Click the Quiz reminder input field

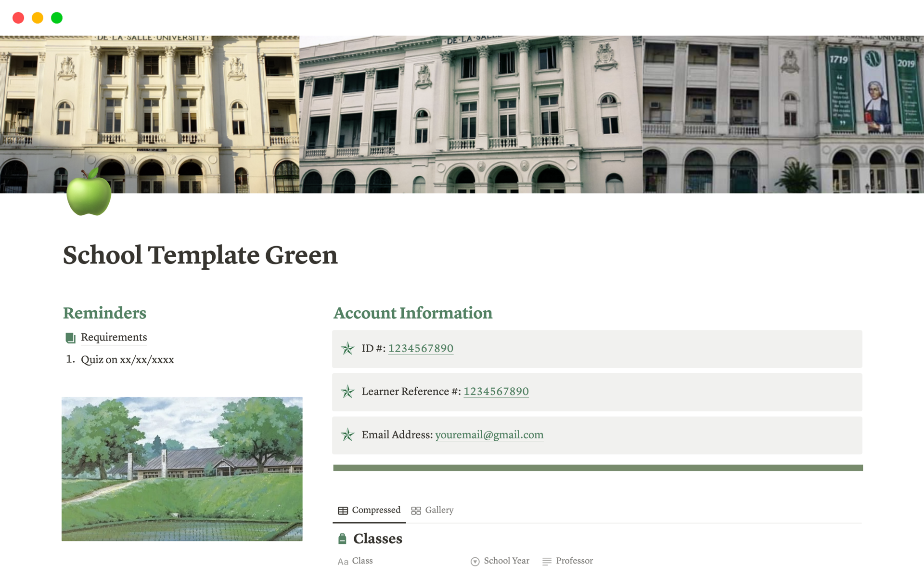click(x=128, y=360)
